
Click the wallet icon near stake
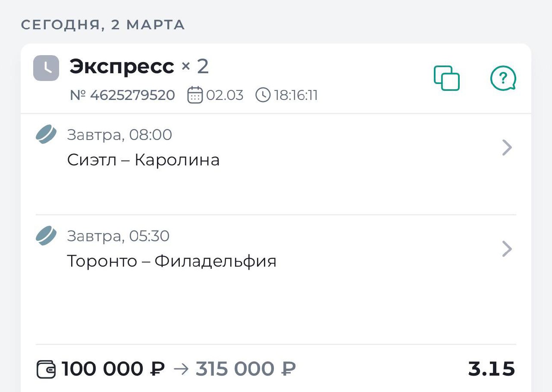click(x=46, y=369)
